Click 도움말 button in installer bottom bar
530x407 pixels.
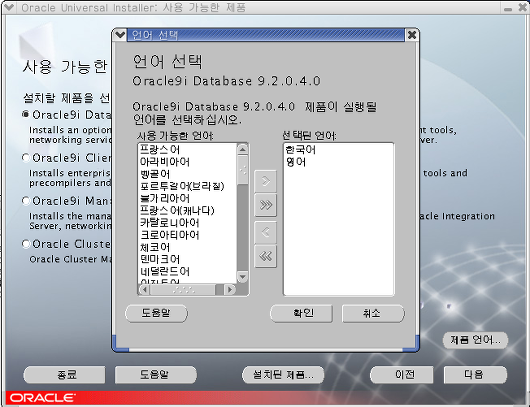point(156,375)
